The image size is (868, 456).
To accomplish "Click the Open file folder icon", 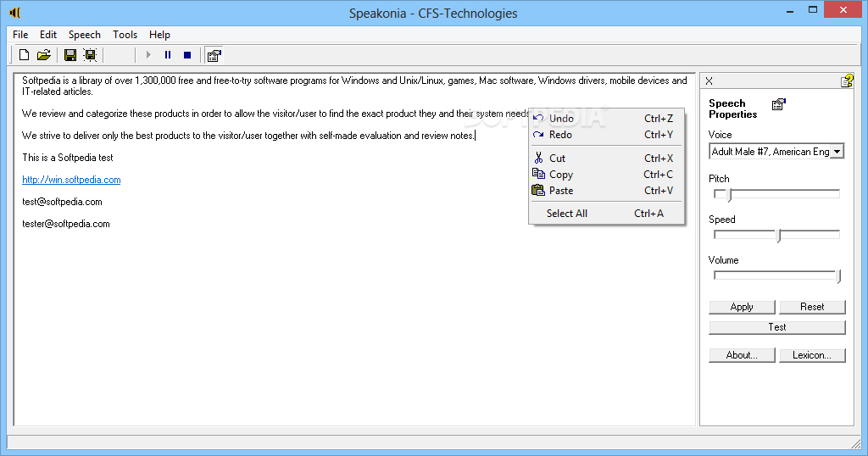I will (44, 55).
